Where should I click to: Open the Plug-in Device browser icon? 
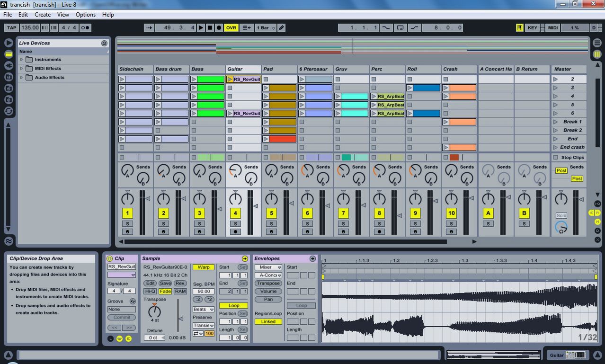(x=9, y=65)
